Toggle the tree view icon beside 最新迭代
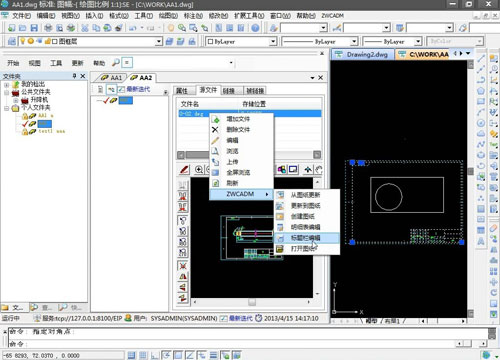Viewport: 500px width, 360px height. click(x=111, y=89)
